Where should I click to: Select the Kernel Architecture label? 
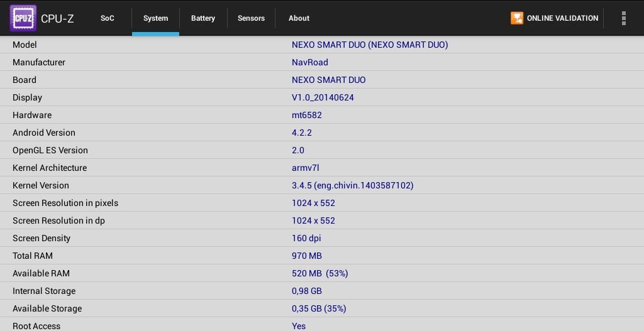click(x=50, y=168)
